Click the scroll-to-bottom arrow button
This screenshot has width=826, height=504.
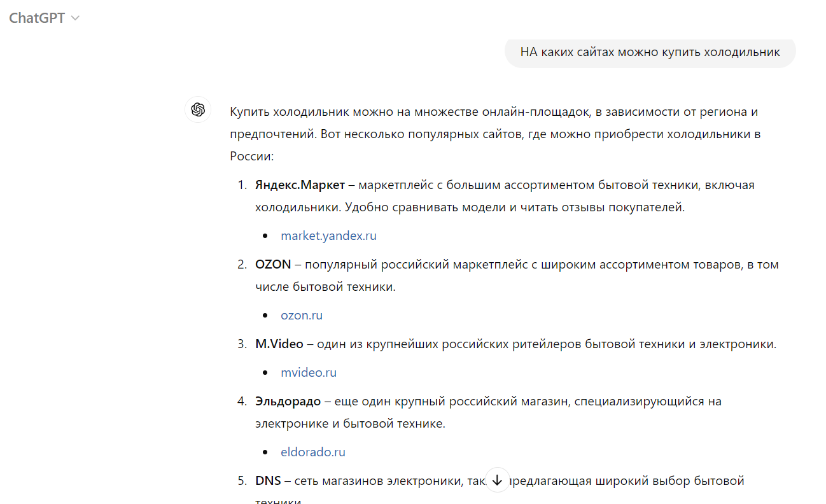(498, 480)
